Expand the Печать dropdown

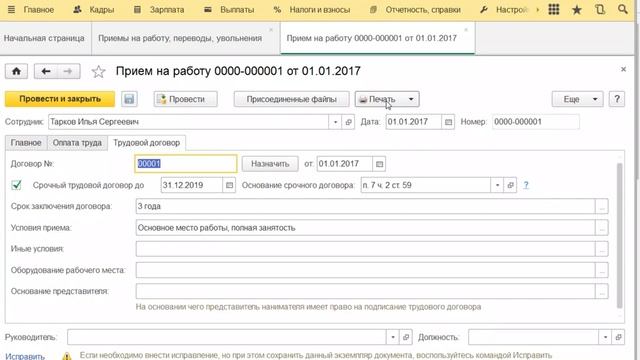coord(411,99)
